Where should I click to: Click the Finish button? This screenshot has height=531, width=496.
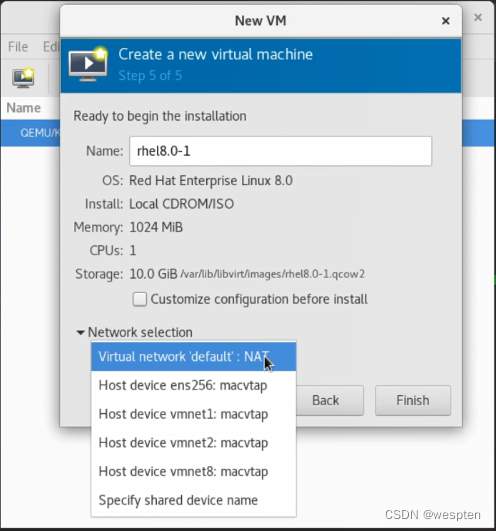click(x=413, y=400)
